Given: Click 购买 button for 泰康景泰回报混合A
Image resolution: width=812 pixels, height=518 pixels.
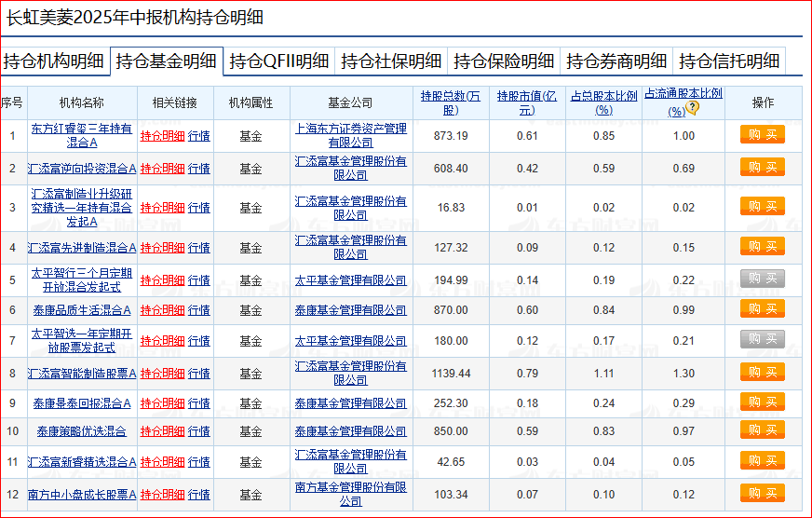Looking at the screenshot, I should 763,402.
